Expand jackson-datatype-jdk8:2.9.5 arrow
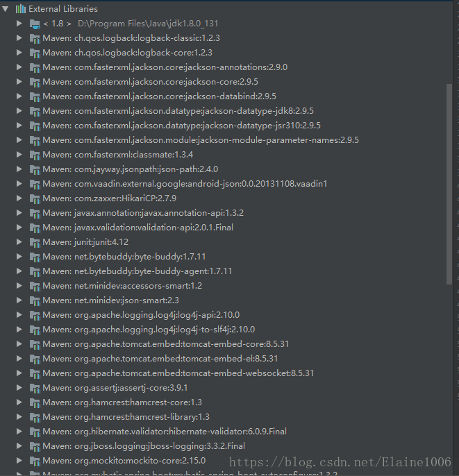Image resolution: width=459 pixels, height=476 pixels. click(x=19, y=111)
